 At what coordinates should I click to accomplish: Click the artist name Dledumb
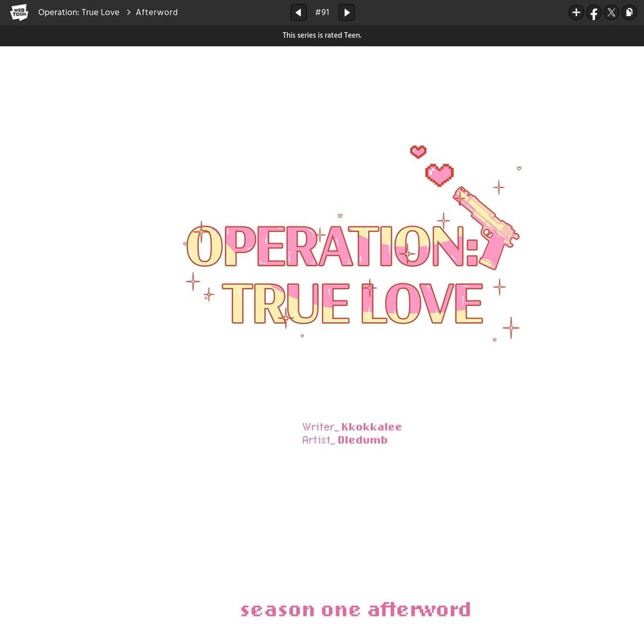[363, 440]
